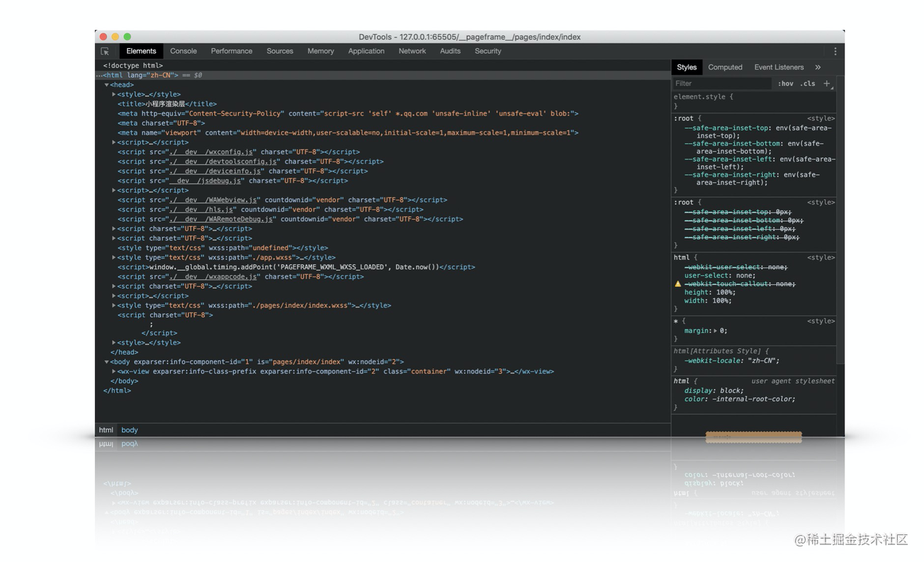Collapse the body element node
The image size is (924, 562).
(x=107, y=362)
